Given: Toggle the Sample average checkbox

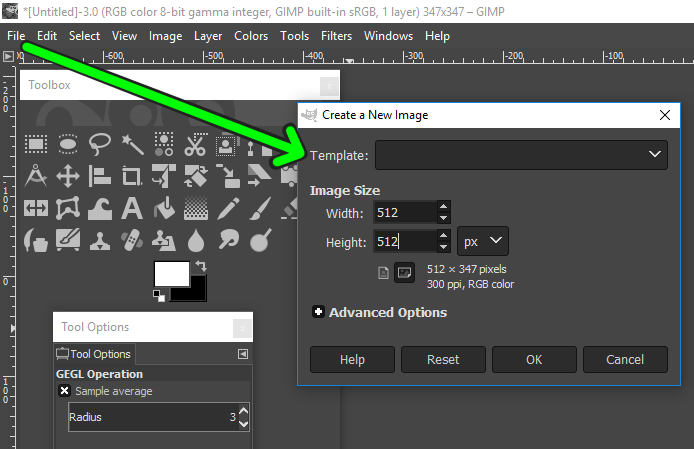Looking at the screenshot, I should tap(65, 391).
